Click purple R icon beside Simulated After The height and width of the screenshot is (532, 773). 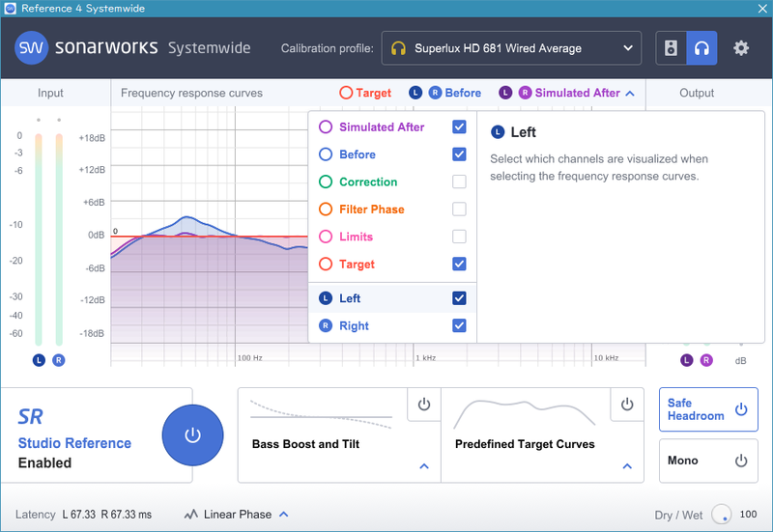(x=525, y=93)
